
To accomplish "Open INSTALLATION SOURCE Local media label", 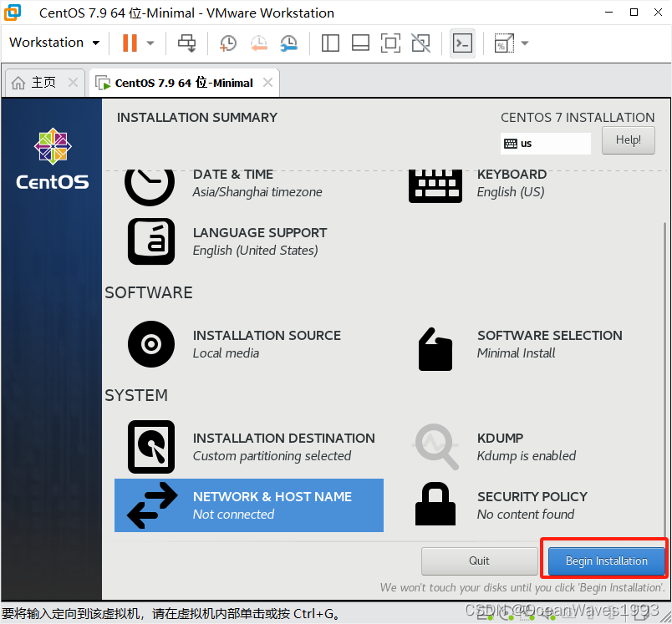I will pyautogui.click(x=267, y=344).
